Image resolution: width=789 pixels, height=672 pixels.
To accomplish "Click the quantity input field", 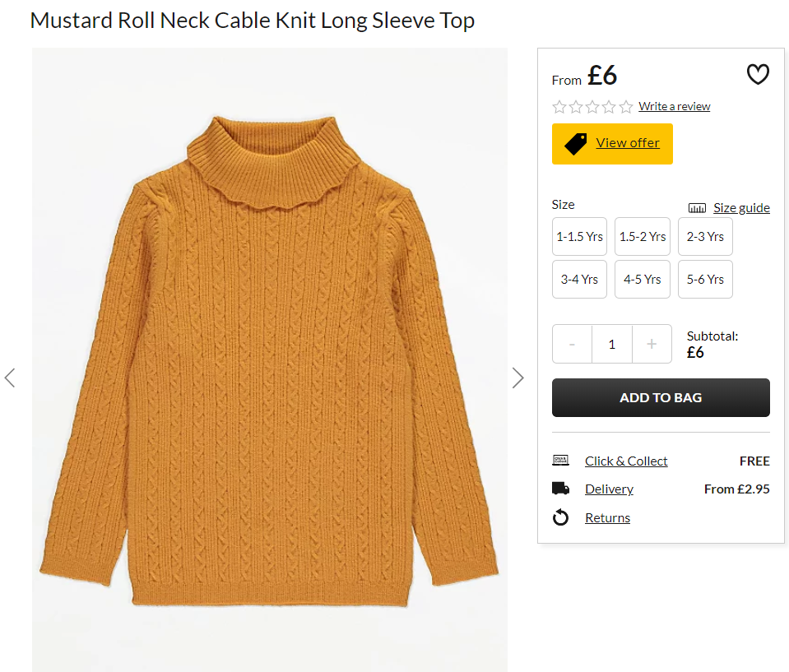I will (x=612, y=344).
